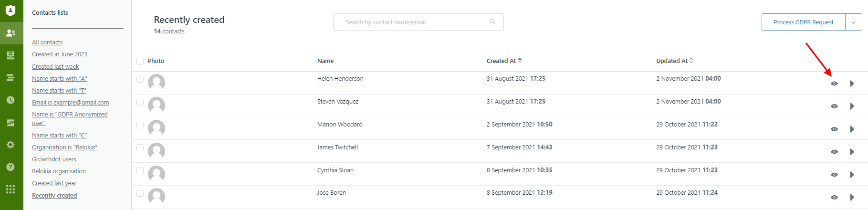
Task: Check the box for Marion Woodard
Action: pos(140,125)
